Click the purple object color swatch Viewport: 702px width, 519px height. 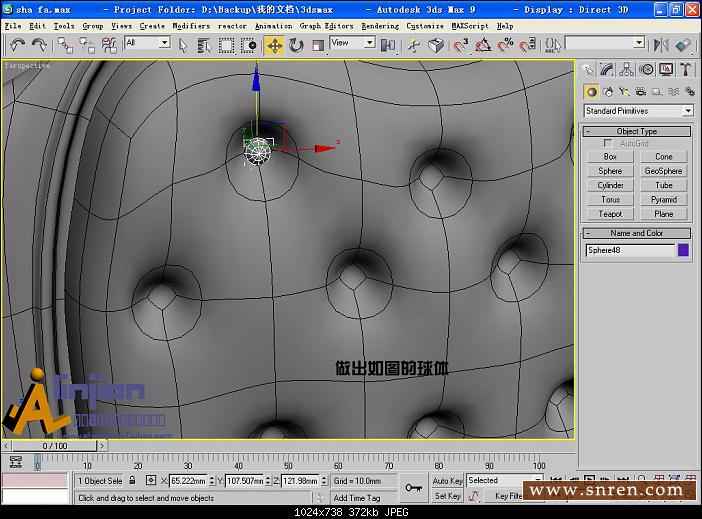pos(684,250)
